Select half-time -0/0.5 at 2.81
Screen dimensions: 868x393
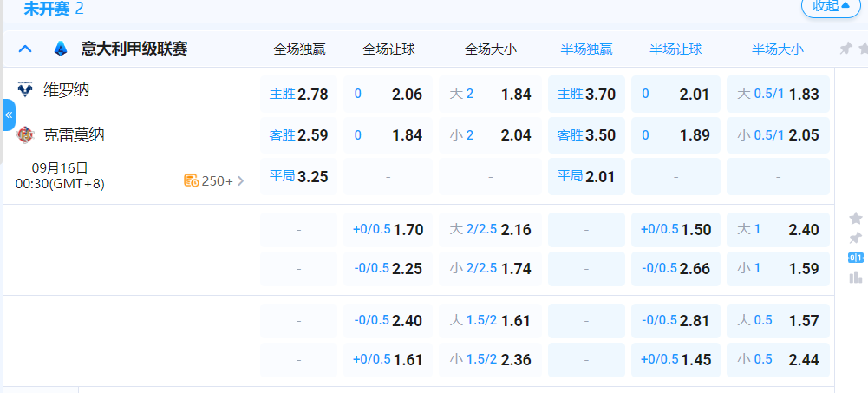[675, 320]
